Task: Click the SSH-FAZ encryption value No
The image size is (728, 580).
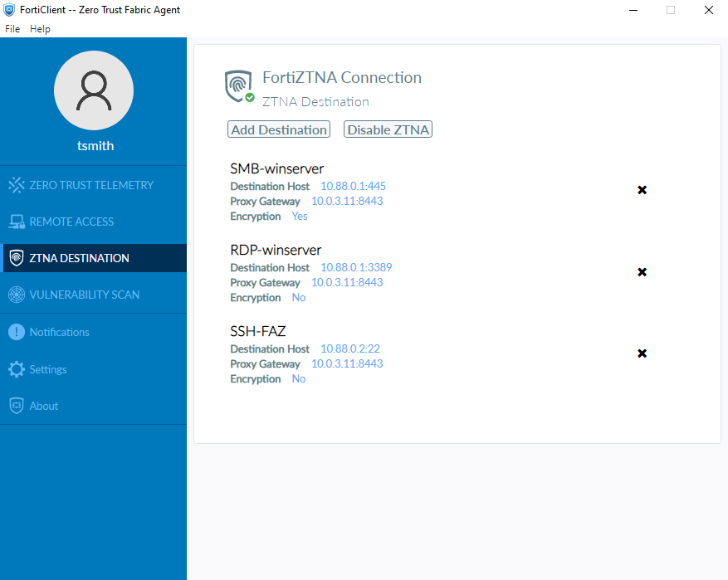Action: (x=298, y=378)
